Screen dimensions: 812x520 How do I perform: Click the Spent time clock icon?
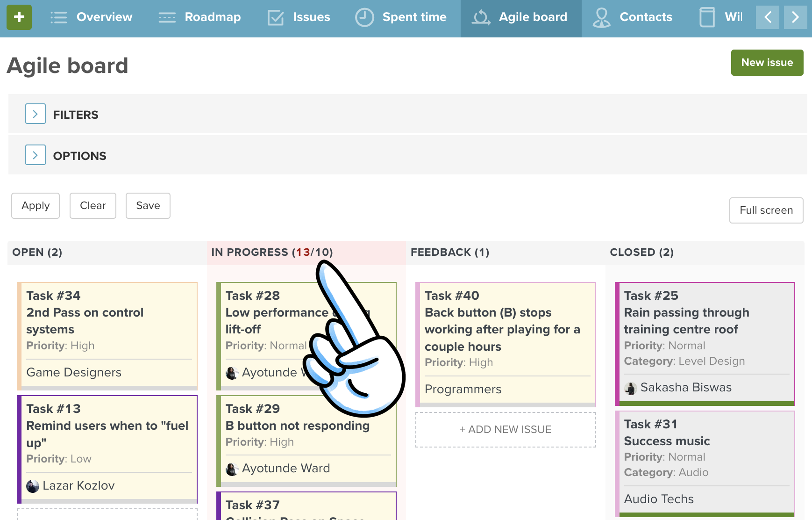coord(364,18)
